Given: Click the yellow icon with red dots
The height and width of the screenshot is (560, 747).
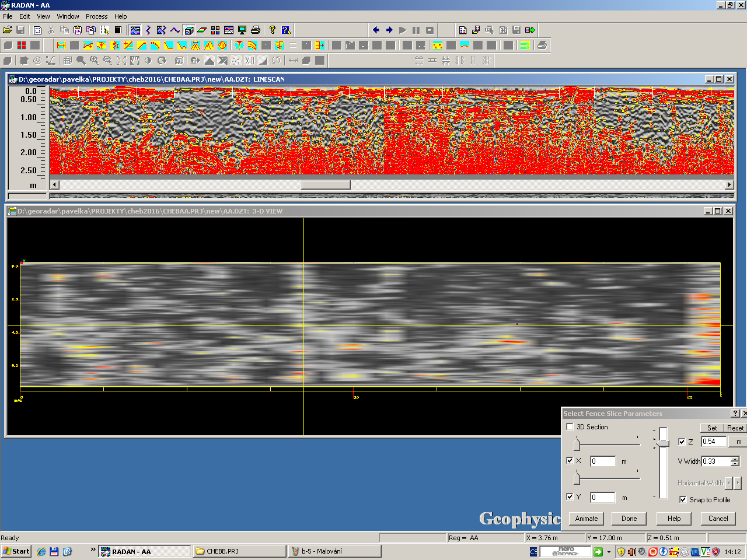Looking at the screenshot, I should [438, 45].
